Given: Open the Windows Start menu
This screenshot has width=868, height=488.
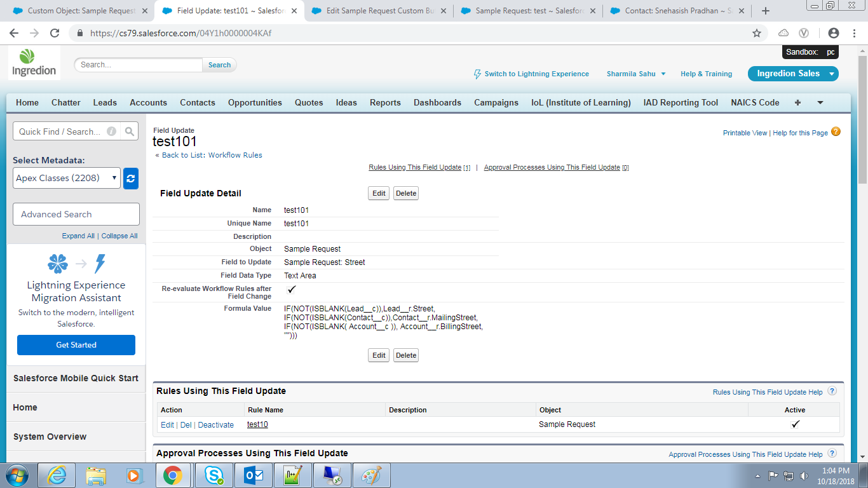Looking at the screenshot, I should tap(17, 475).
